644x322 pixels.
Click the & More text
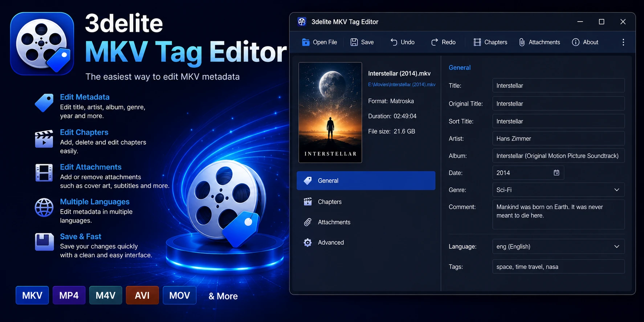tap(223, 296)
